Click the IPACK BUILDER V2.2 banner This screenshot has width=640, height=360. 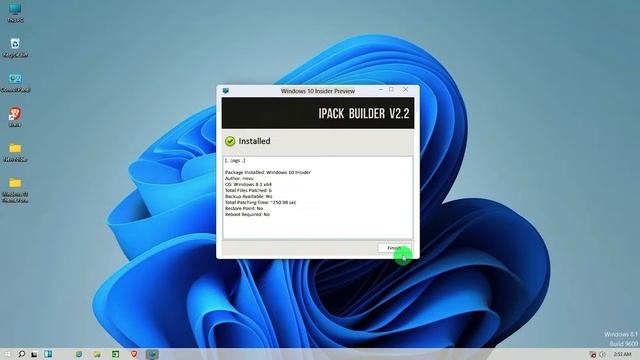coord(318,113)
